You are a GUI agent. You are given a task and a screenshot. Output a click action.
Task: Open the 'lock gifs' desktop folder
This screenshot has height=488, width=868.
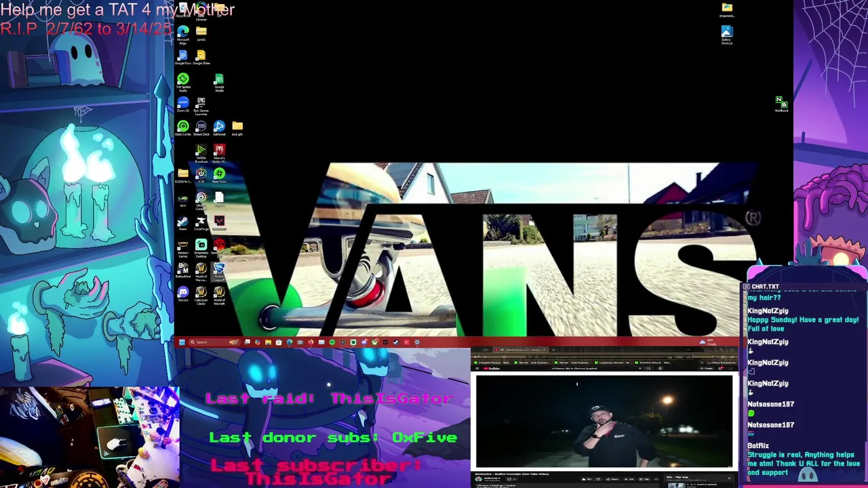click(237, 128)
